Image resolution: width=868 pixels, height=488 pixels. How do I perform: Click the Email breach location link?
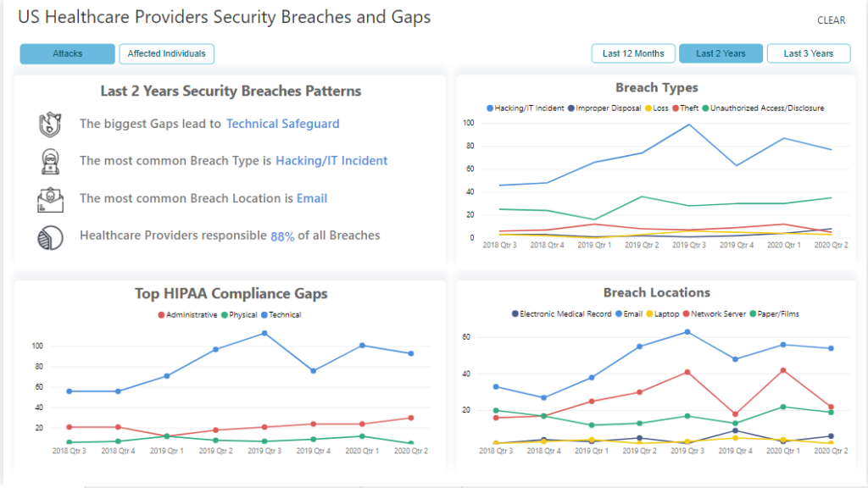[312, 199]
